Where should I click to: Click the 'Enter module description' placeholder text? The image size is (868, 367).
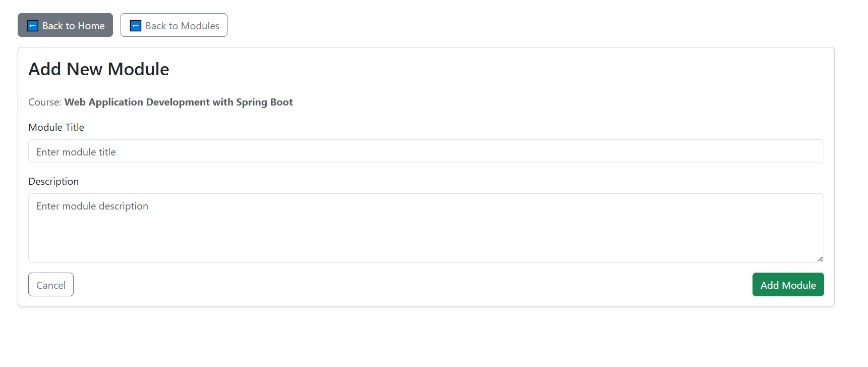[x=92, y=206]
